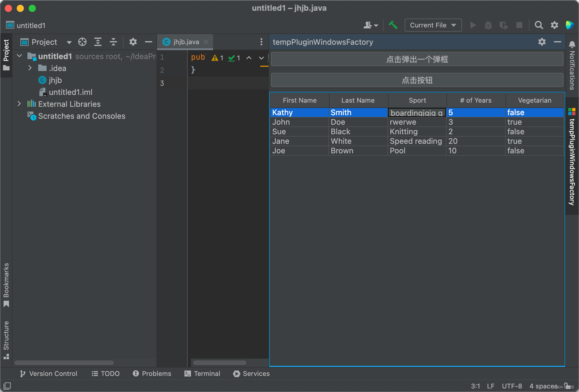
Task: Click Expand All icon in Project panel
Action: (x=98, y=42)
